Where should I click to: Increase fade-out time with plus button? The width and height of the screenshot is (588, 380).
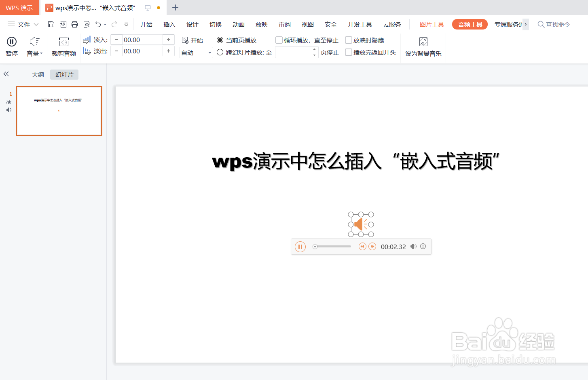(x=169, y=51)
